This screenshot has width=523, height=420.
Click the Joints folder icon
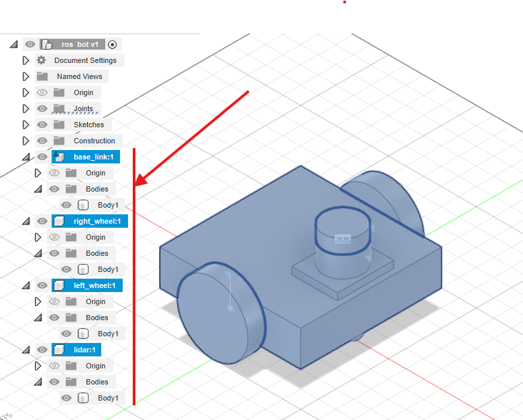59,109
